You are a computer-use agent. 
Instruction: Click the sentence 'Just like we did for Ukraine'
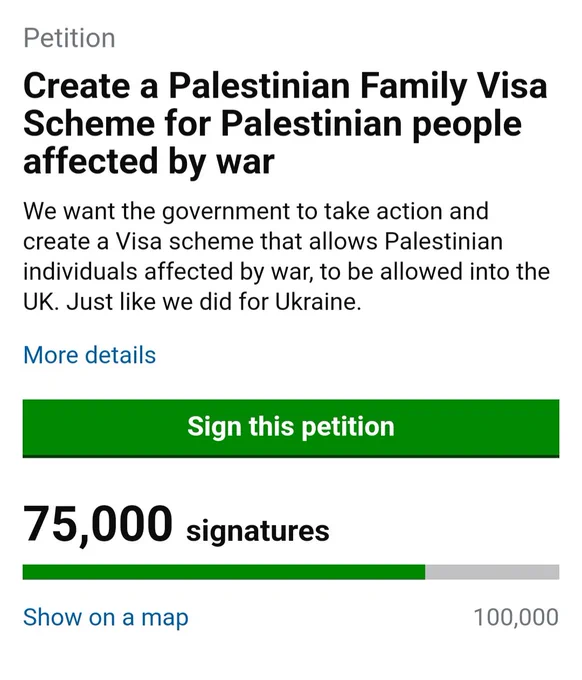214,302
